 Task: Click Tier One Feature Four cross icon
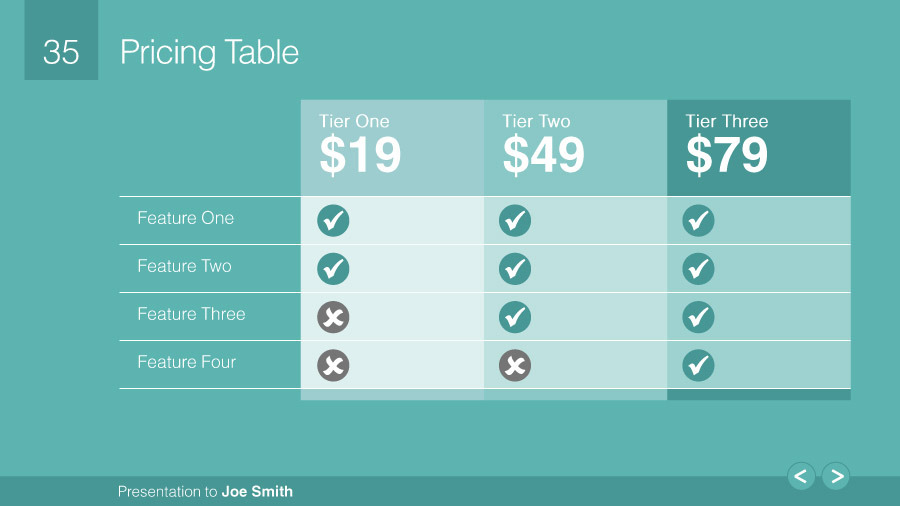(x=333, y=365)
